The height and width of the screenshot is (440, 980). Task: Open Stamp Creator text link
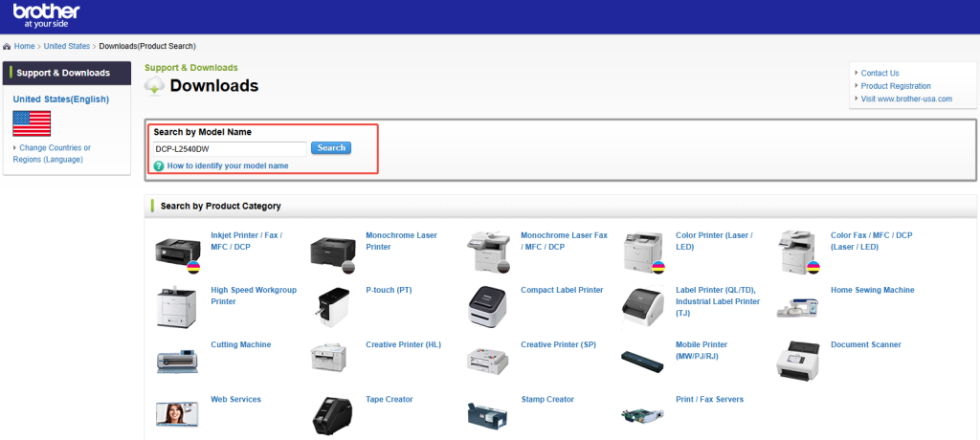[546, 399]
